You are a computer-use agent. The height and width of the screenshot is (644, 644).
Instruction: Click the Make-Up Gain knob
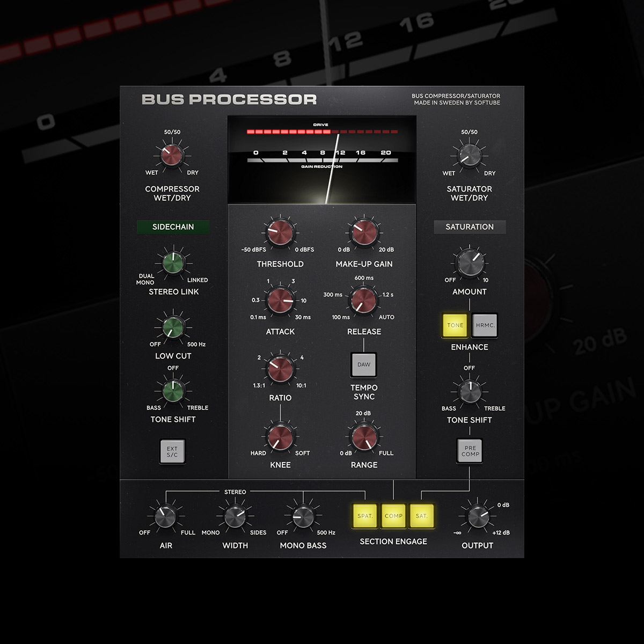(364, 232)
